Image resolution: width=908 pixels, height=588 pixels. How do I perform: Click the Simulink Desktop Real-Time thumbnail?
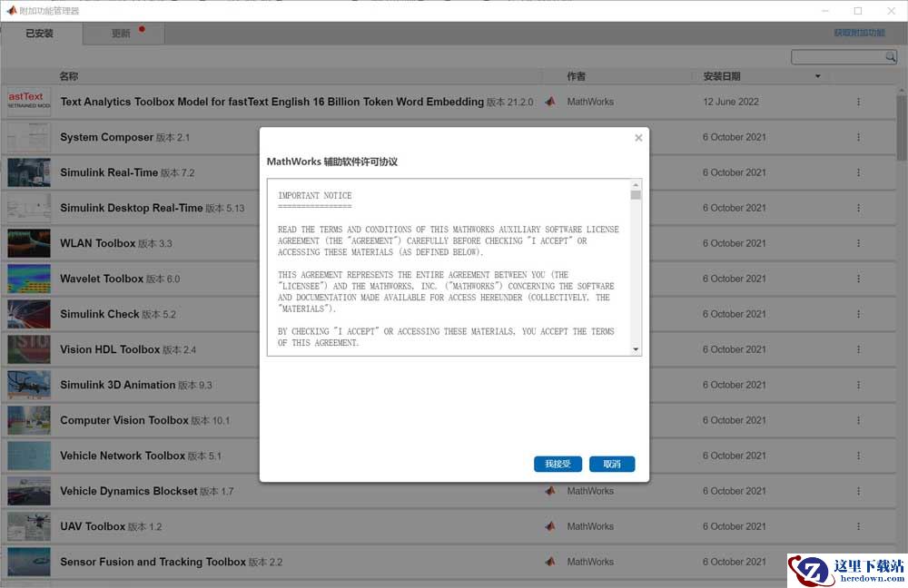pos(29,208)
